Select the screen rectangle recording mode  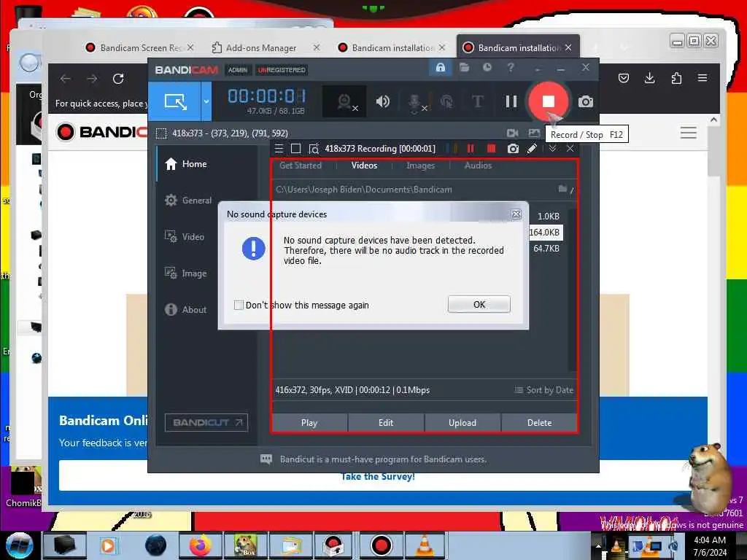pos(176,101)
